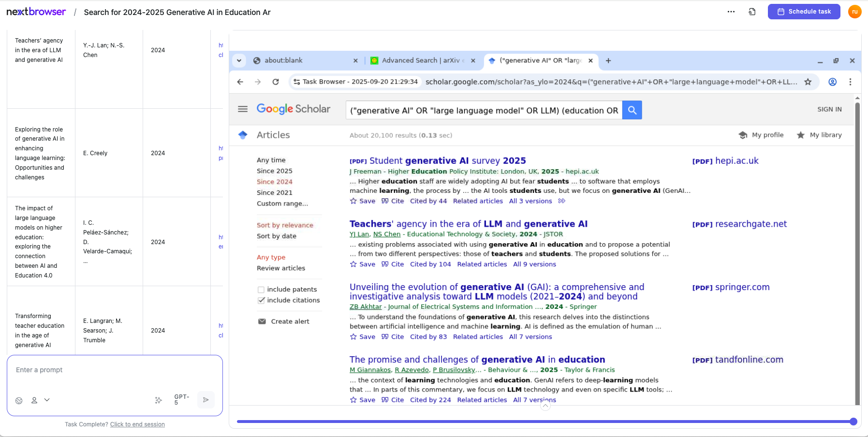The image size is (868, 437).
Task: Save the Student generative AI survey result
Action: click(363, 201)
